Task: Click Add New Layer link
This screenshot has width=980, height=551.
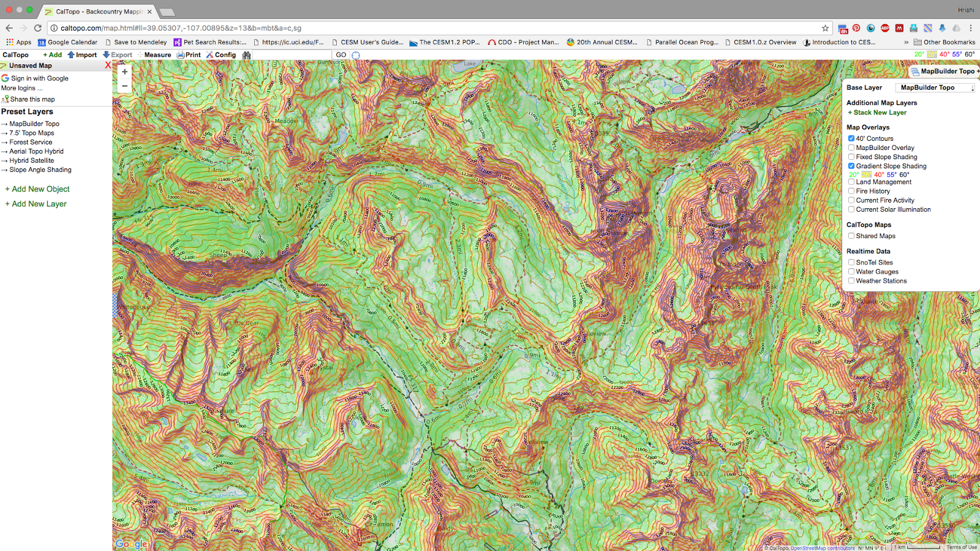Action: click(36, 204)
